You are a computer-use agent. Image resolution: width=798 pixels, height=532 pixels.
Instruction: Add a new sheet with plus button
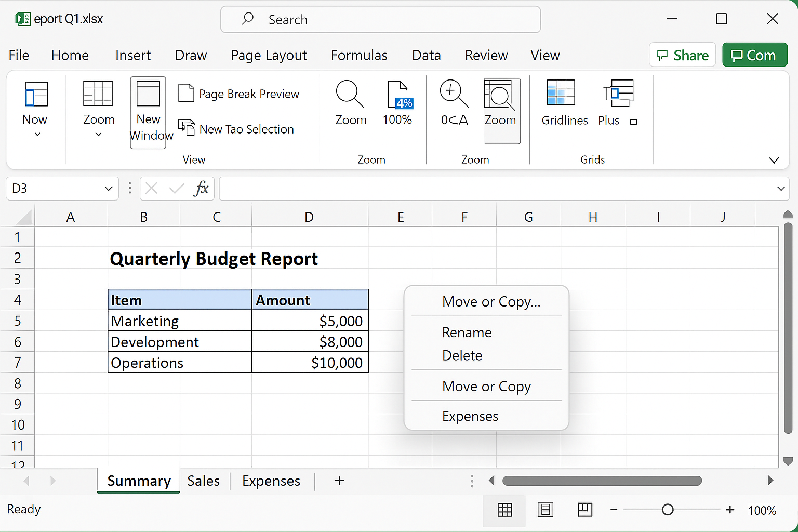coord(339,481)
